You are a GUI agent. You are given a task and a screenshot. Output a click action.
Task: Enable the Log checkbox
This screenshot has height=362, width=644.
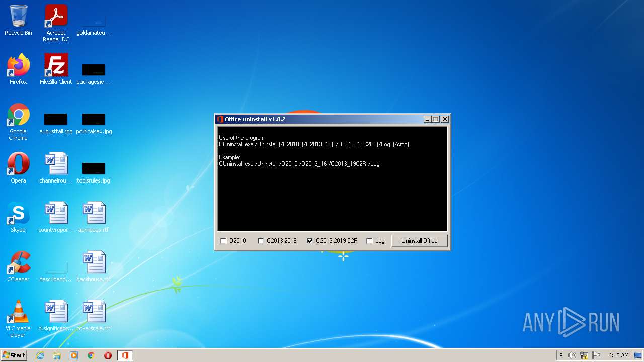click(369, 241)
